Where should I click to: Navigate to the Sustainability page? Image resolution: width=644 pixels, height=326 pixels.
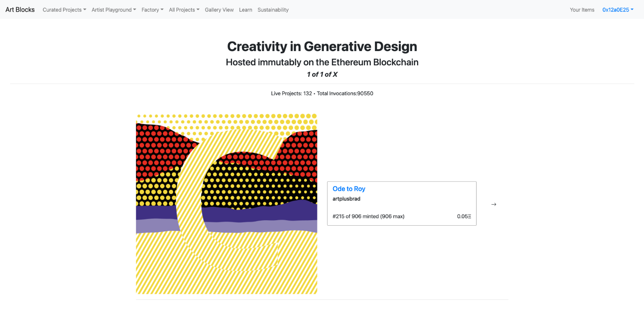[273, 10]
